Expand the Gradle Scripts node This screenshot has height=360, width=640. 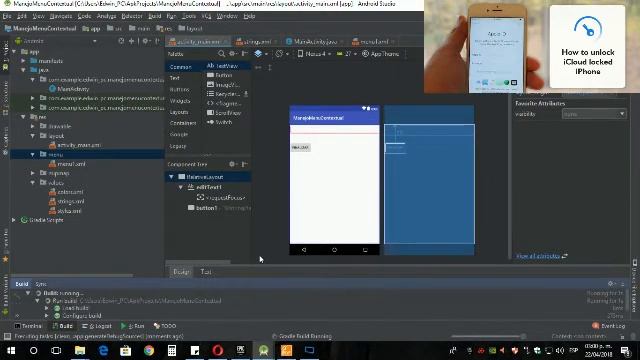[14, 220]
